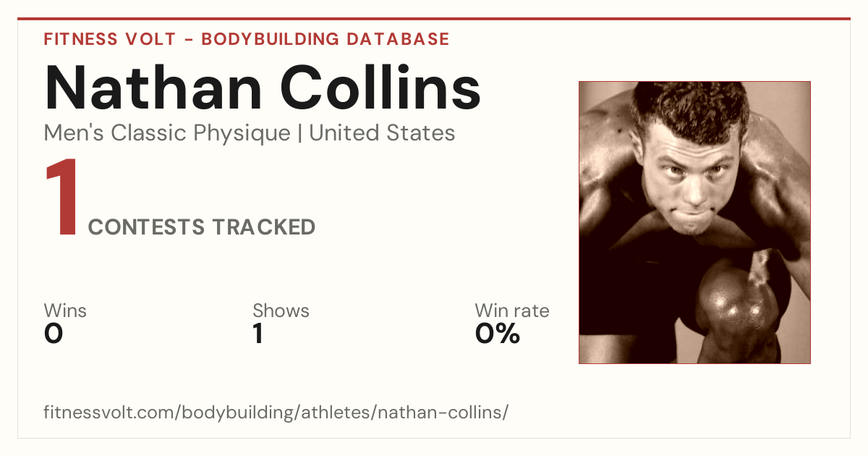Screen dimensions: 868x456
Task: Click the Wins stat label
Action: click(x=65, y=311)
